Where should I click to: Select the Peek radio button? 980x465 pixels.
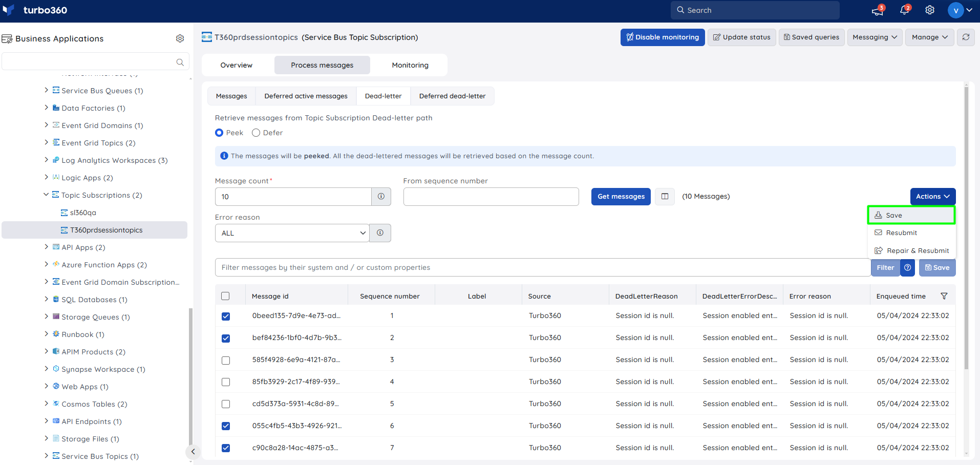(x=219, y=133)
